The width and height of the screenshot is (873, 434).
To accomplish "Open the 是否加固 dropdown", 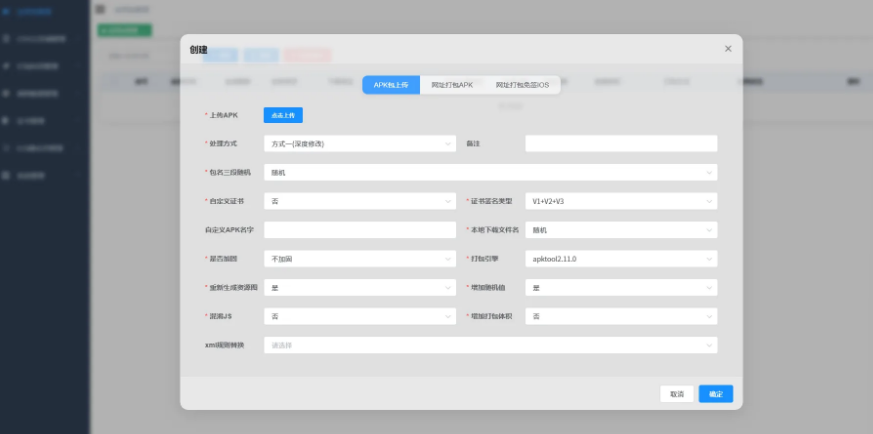I will (x=360, y=259).
